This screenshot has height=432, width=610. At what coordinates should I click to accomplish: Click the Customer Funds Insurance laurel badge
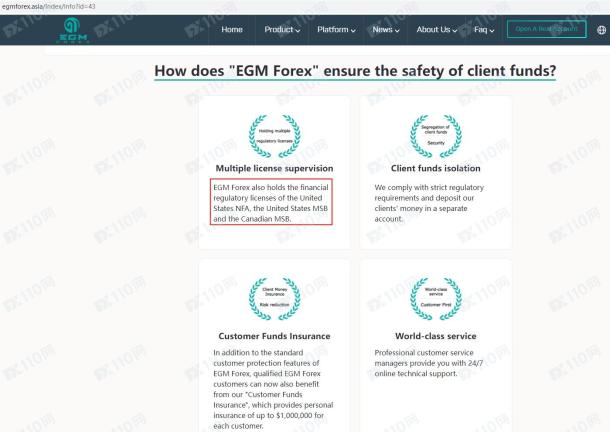pyautogui.click(x=275, y=299)
